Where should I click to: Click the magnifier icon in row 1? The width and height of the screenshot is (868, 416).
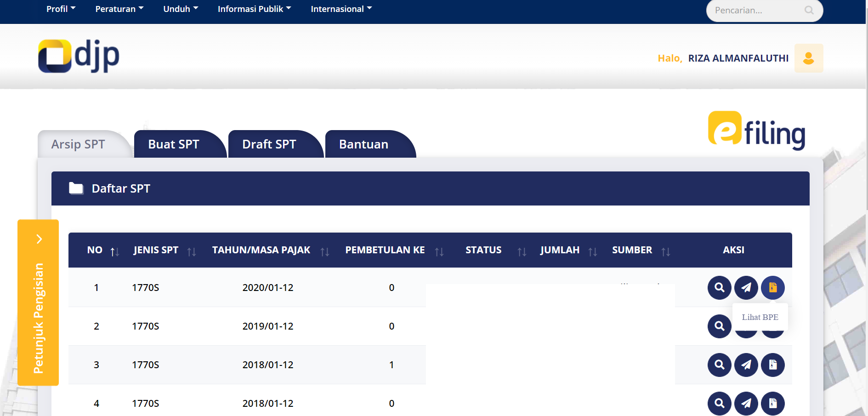point(719,288)
